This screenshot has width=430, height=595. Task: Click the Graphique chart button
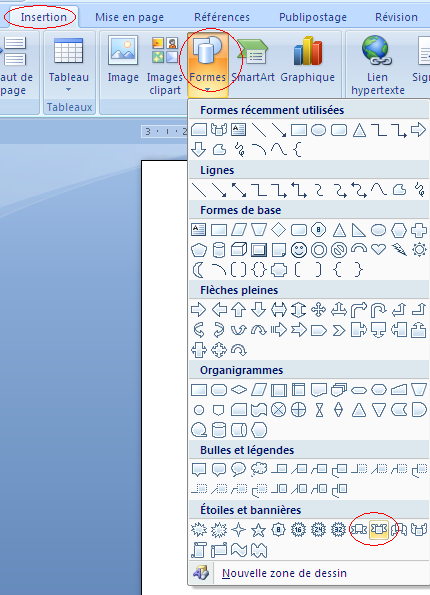[307, 61]
